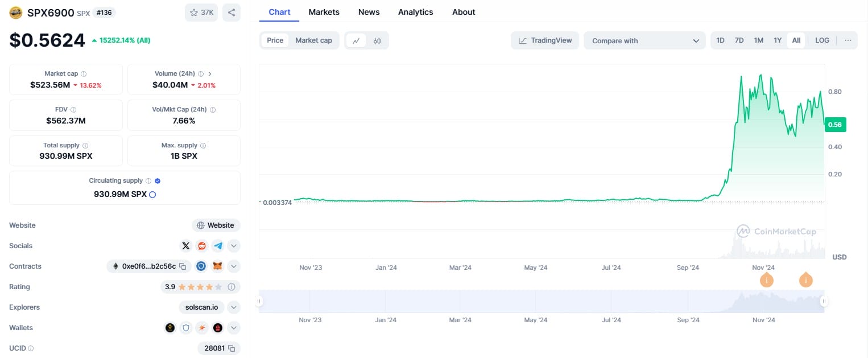Show Rating info icon
Image resolution: width=868 pixels, height=358 pixels.
[x=232, y=287]
